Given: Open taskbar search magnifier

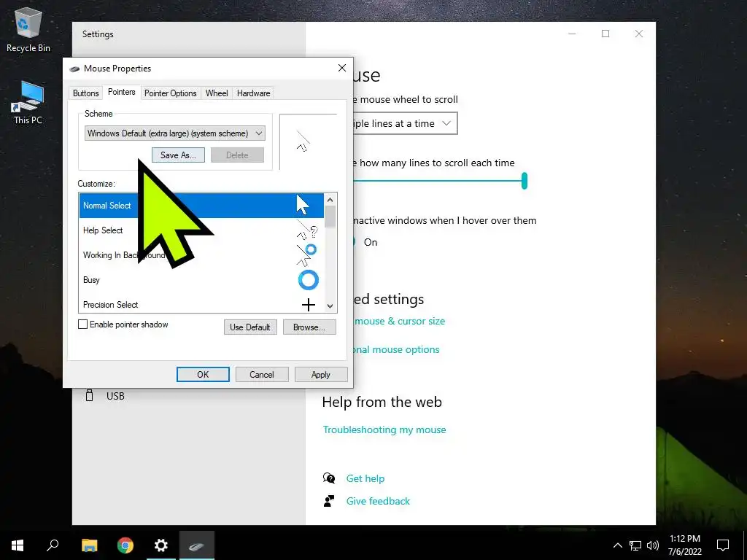Looking at the screenshot, I should click(x=53, y=545).
